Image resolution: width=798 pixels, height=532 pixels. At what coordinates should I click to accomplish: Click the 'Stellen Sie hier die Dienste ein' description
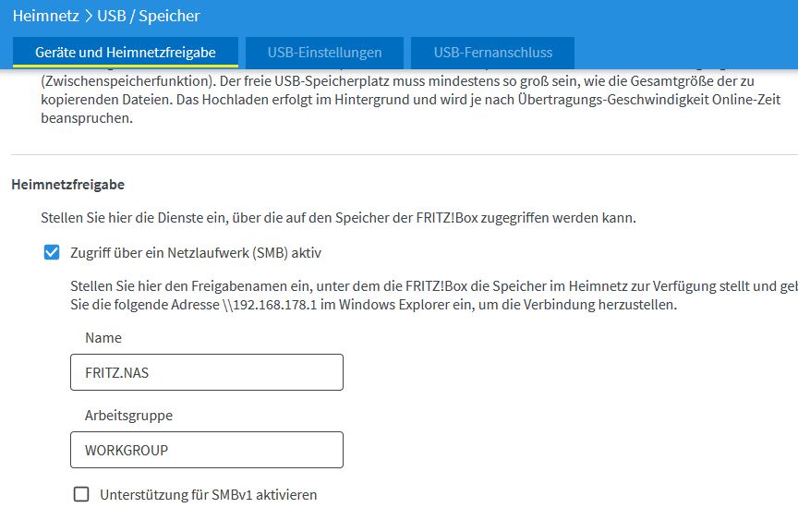click(338, 219)
